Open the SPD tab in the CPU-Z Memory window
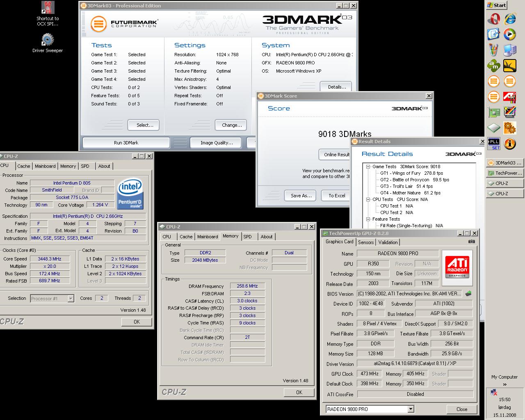Image resolution: width=525 pixels, height=420 pixels. (x=247, y=237)
